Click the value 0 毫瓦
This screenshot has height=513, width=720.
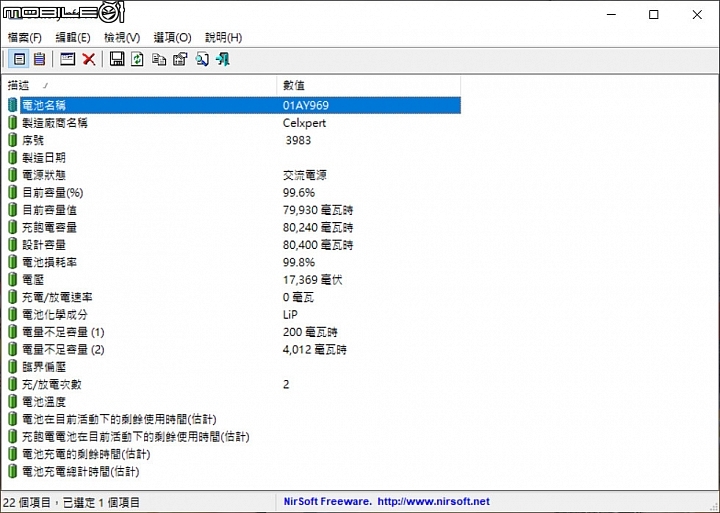pyautogui.click(x=298, y=297)
